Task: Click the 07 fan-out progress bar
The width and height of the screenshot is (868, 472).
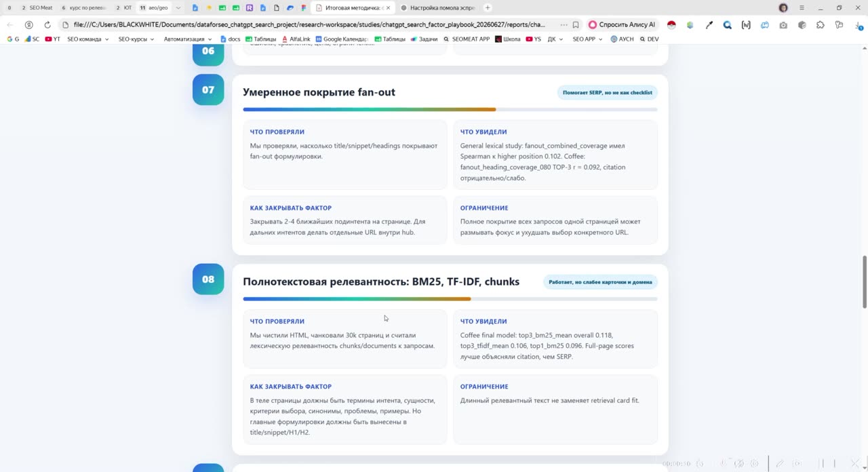Action: point(450,109)
